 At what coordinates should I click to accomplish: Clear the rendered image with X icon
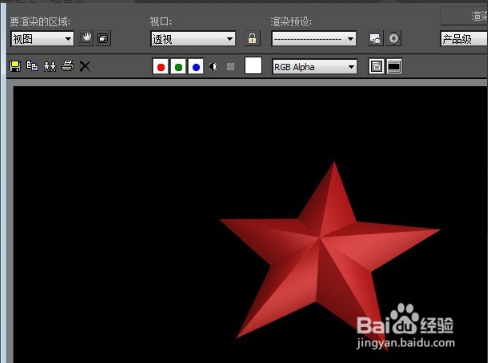tap(85, 66)
